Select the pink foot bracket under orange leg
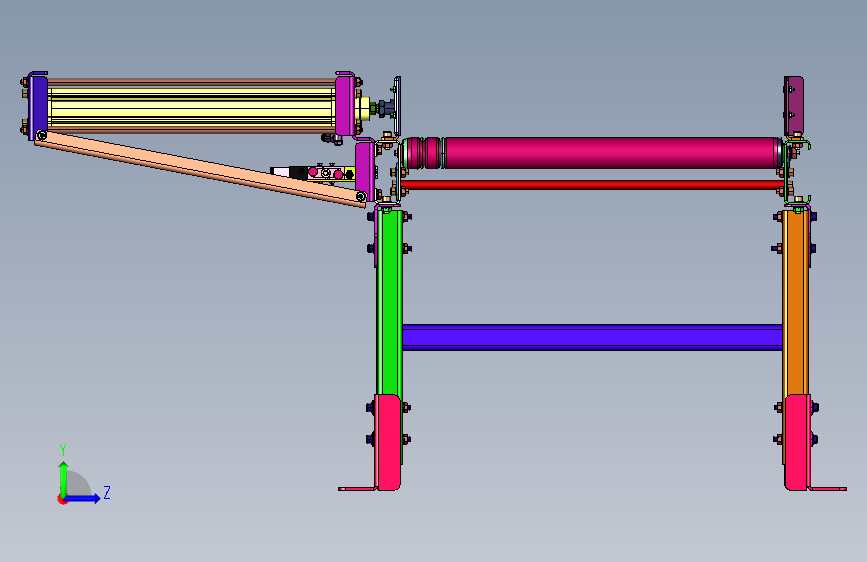Screen dimensions: 867x562 pyautogui.click(x=798, y=442)
